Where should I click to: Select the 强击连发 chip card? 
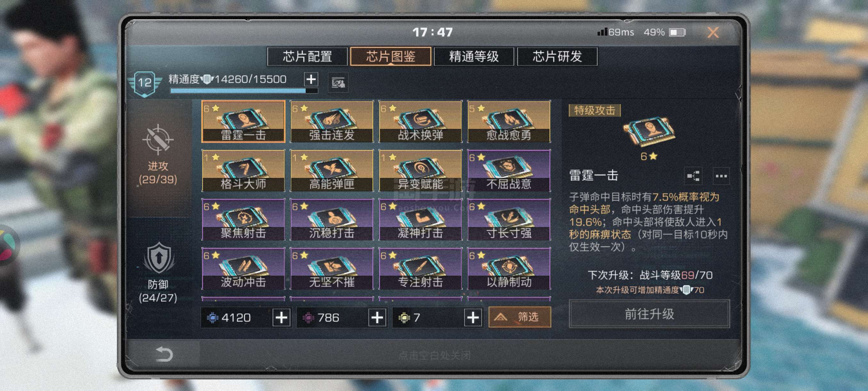point(332,121)
